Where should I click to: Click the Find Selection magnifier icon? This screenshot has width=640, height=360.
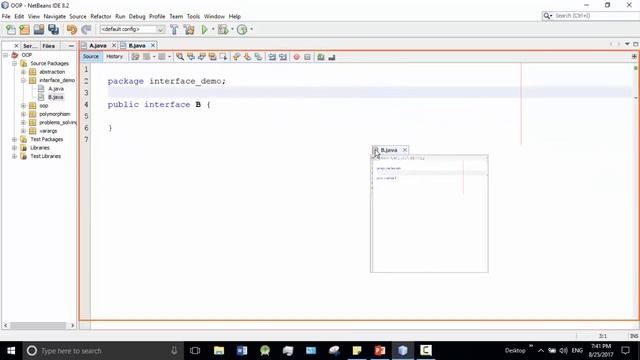click(x=180, y=57)
